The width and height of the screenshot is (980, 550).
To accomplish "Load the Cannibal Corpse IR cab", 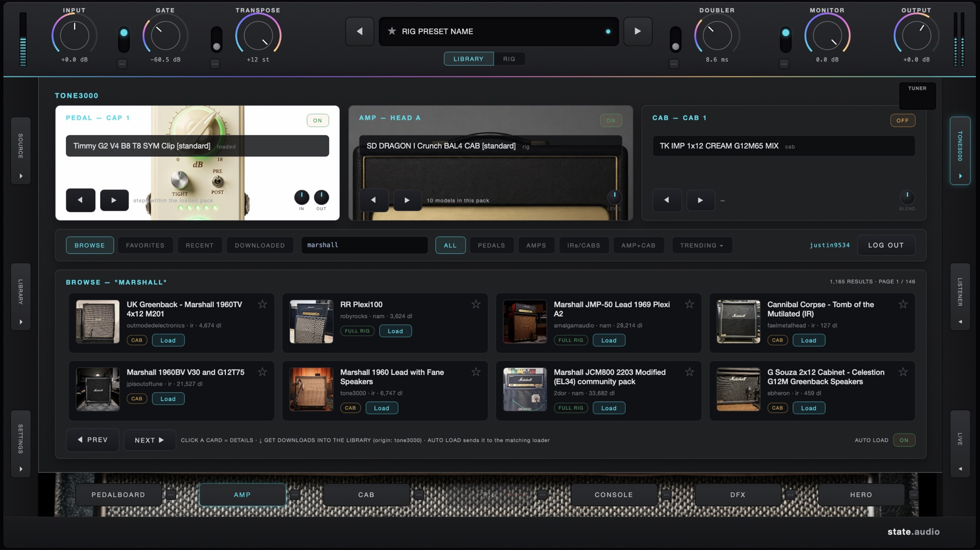I will [x=808, y=340].
